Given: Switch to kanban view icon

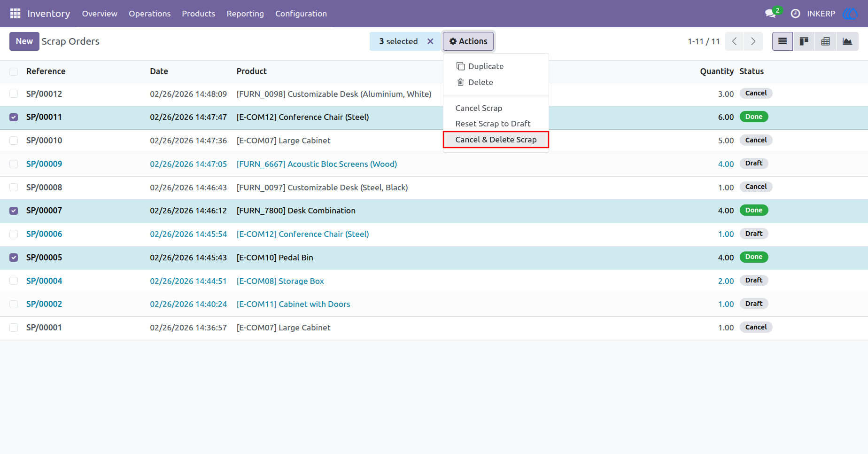Looking at the screenshot, I should pyautogui.click(x=804, y=41).
